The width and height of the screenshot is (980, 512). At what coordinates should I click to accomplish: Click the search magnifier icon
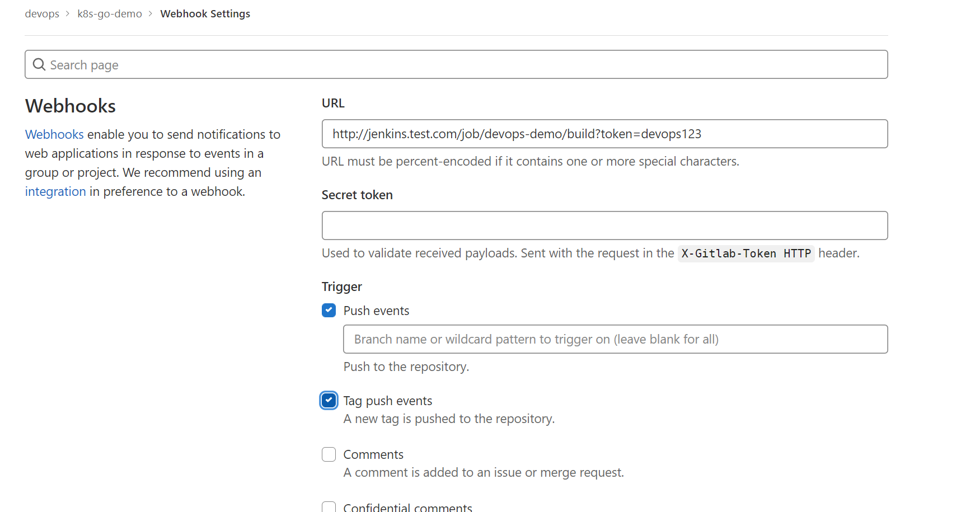(x=39, y=65)
